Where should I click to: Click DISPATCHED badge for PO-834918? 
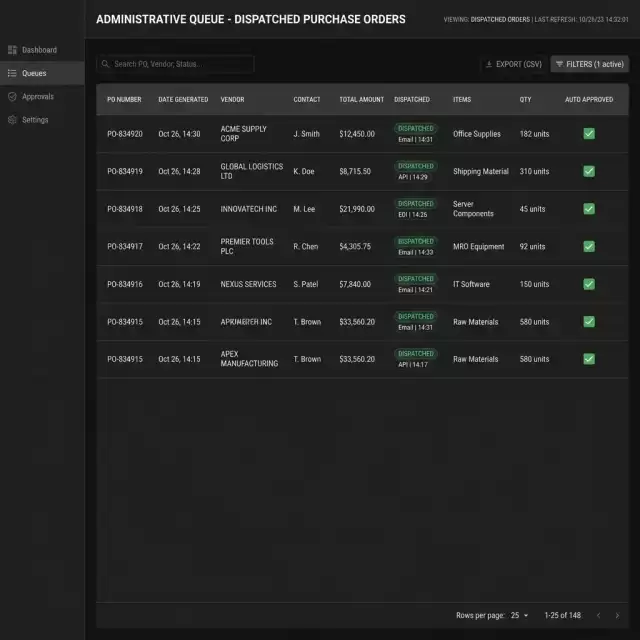[416, 204]
